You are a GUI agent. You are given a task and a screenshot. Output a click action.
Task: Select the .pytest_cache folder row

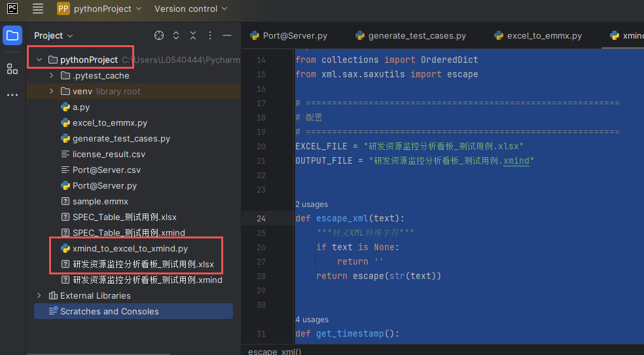pos(134,75)
